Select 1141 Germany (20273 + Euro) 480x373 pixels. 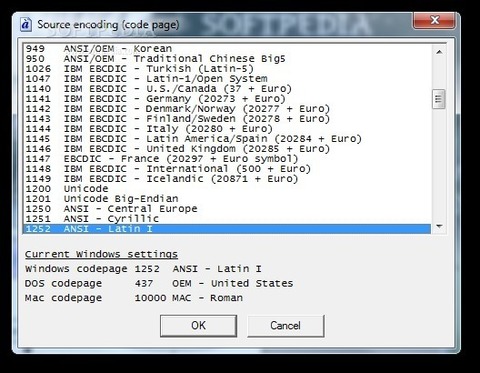tap(227, 99)
